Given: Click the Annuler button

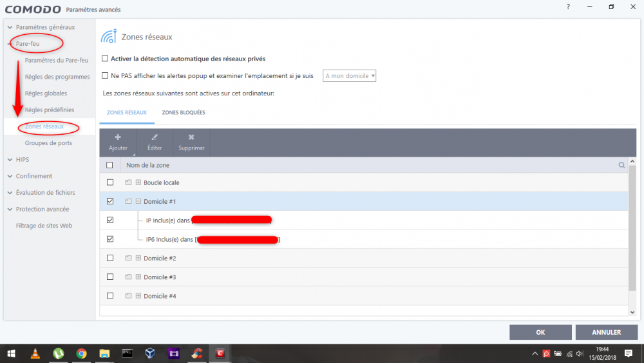Looking at the screenshot, I should (606, 332).
